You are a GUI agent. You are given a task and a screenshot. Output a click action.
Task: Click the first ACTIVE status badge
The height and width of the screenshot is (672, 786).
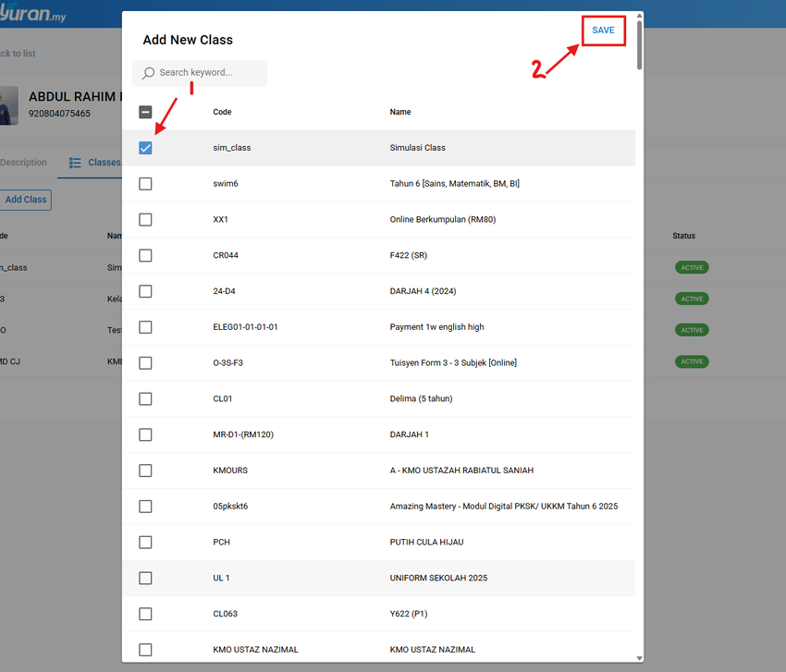click(692, 267)
